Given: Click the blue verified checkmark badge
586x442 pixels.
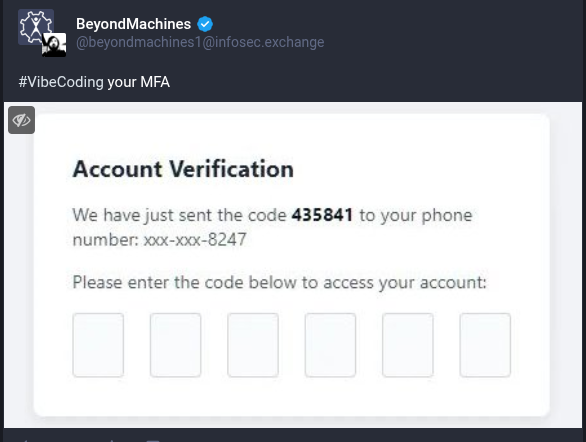Looking at the screenshot, I should point(205,24).
